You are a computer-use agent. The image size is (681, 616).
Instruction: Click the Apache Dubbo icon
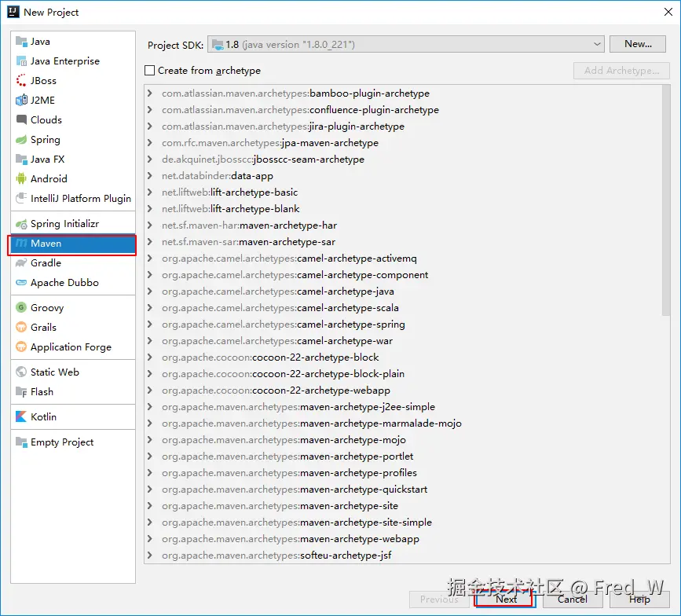(21, 282)
